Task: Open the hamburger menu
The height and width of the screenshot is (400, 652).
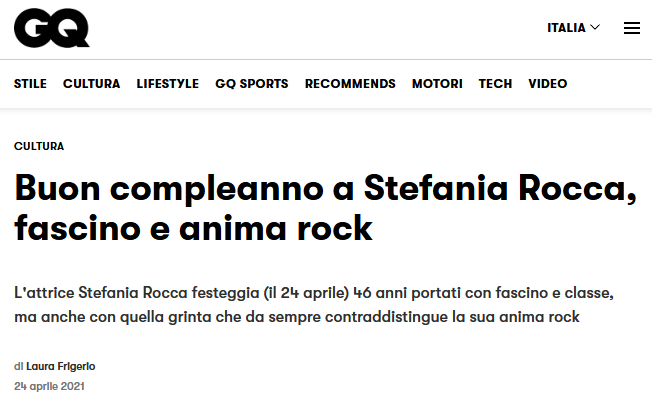Action: click(631, 28)
